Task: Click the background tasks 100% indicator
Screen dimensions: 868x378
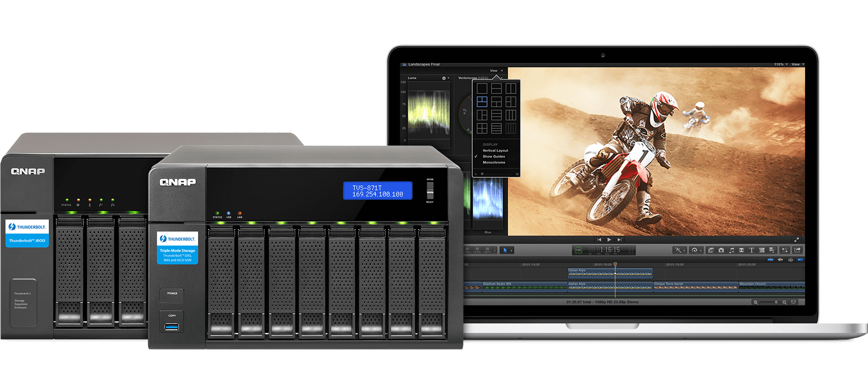Action: [578, 250]
